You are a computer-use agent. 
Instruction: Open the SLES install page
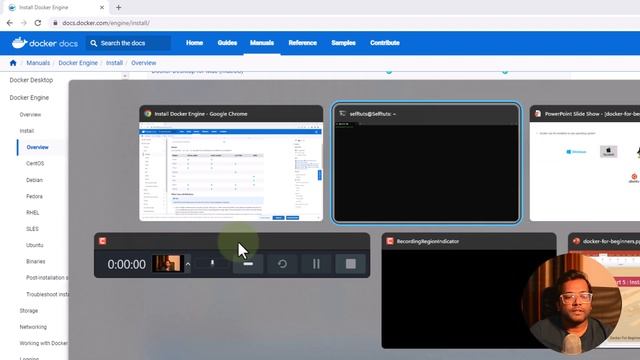[32, 229]
